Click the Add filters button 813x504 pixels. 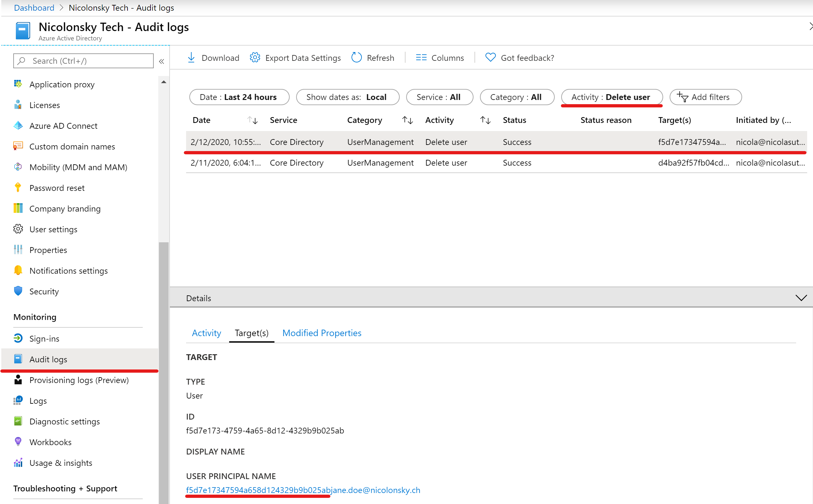pyautogui.click(x=705, y=97)
